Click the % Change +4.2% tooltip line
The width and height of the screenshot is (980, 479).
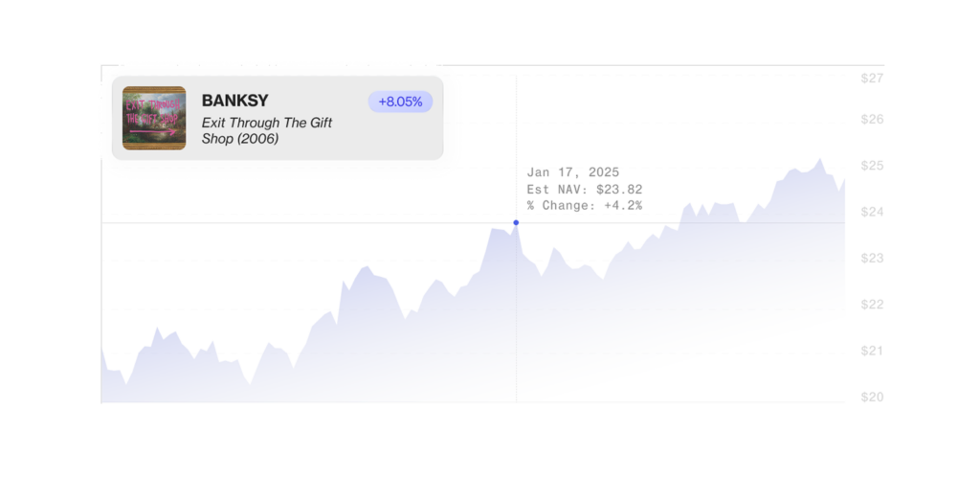pyautogui.click(x=584, y=205)
